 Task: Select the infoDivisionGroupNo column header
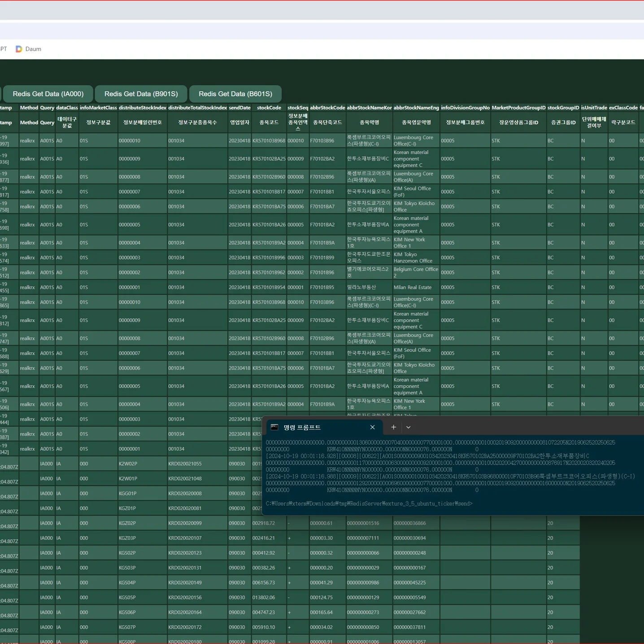tap(465, 108)
